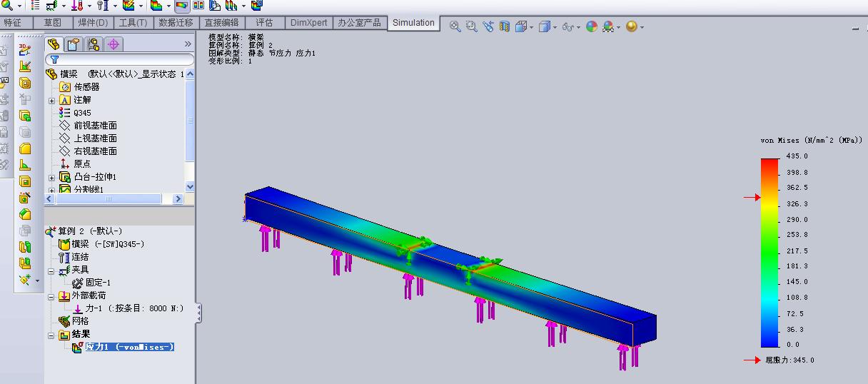Select the 传感器 tree item
Viewport: 868px width, 384px height.
click(x=80, y=87)
